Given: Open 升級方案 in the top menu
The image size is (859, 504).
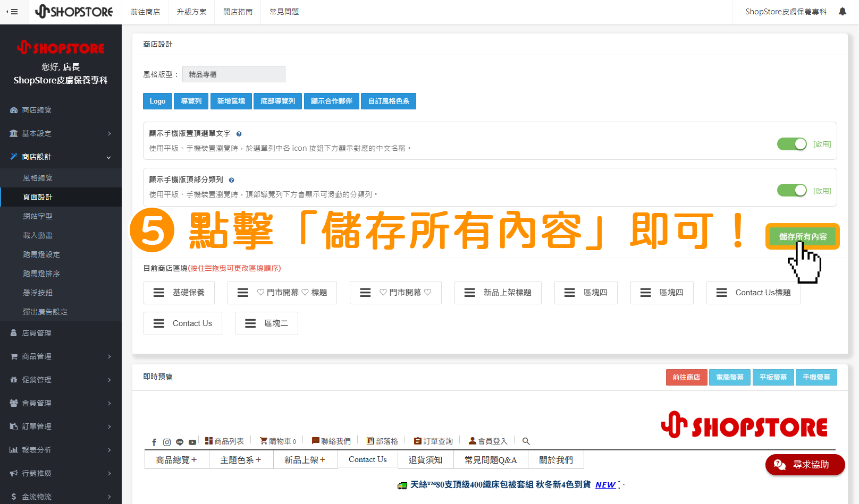Looking at the screenshot, I should pos(191,12).
